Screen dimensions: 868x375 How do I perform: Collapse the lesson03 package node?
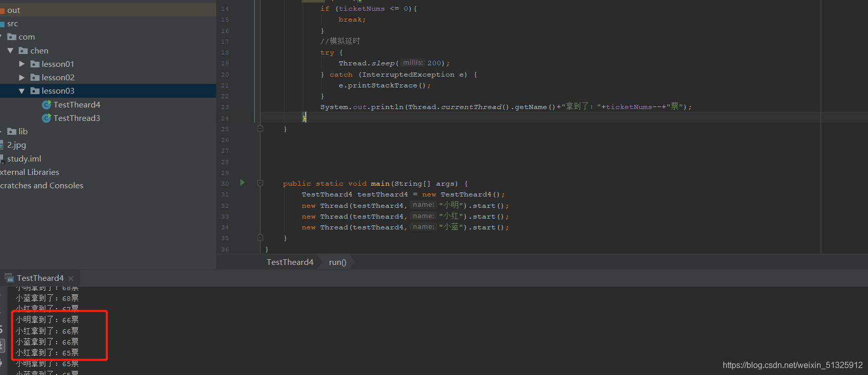(x=22, y=91)
